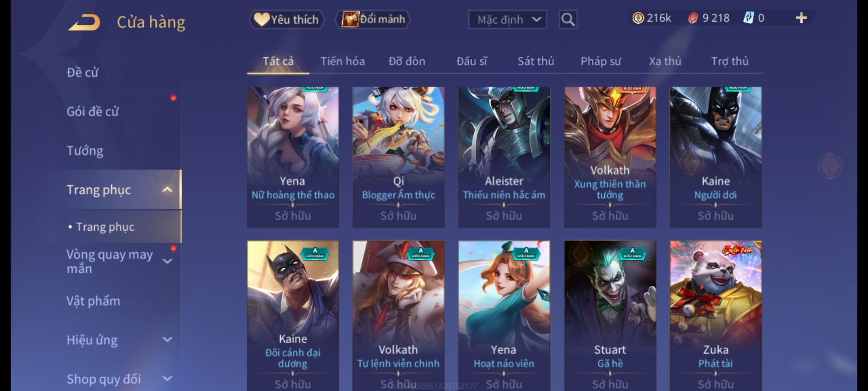Expand the Shop quy đổi section
The width and height of the screenshot is (868, 391).
tap(167, 379)
